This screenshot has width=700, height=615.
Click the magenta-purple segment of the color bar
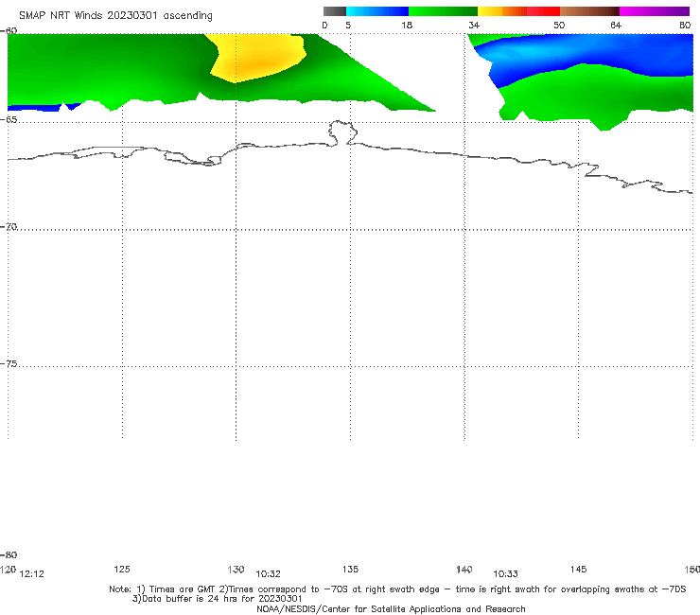[x=655, y=11]
